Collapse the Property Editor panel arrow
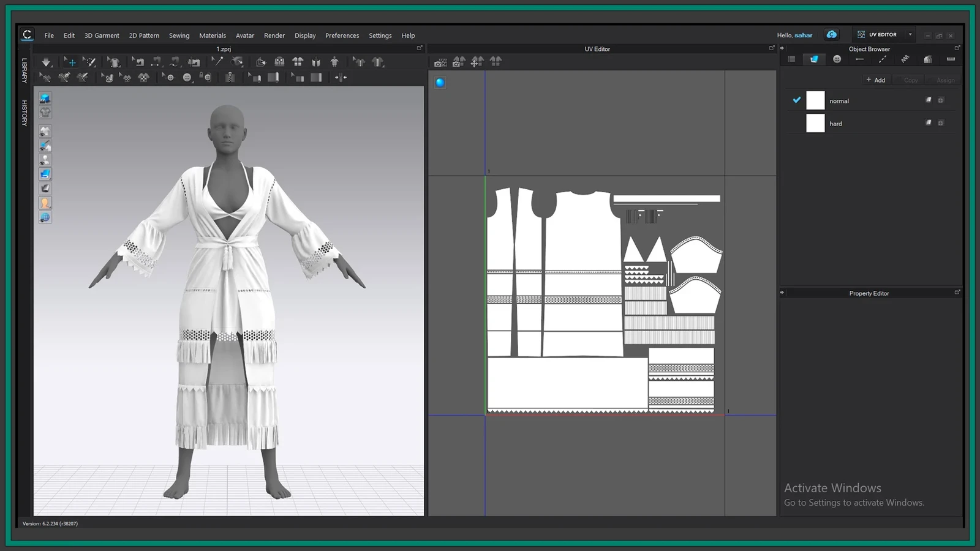The image size is (980, 551). (x=782, y=293)
